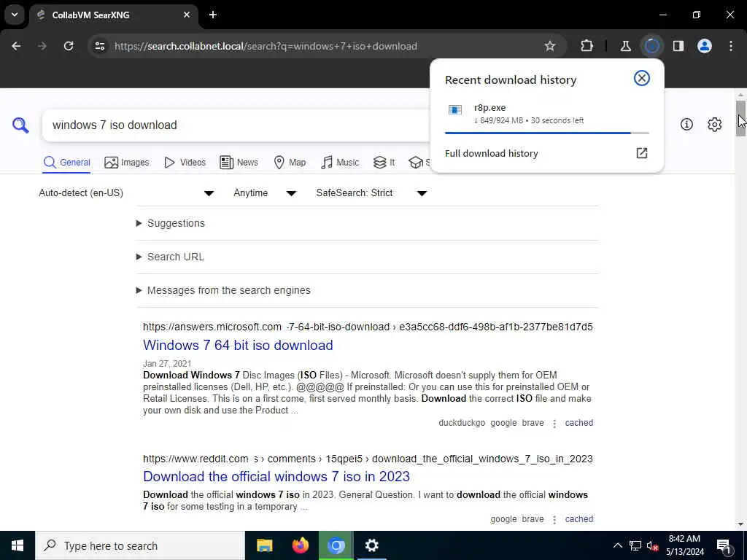Show hidden system tray icons
Viewport: 747px width, 560px height.
click(617, 545)
